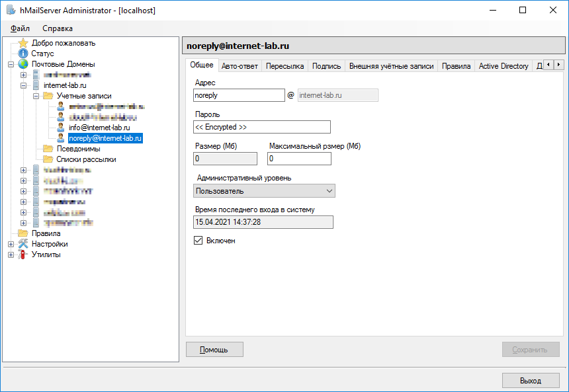
Task: Click the tab strip right-arrow scroller
Action: (x=559, y=65)
